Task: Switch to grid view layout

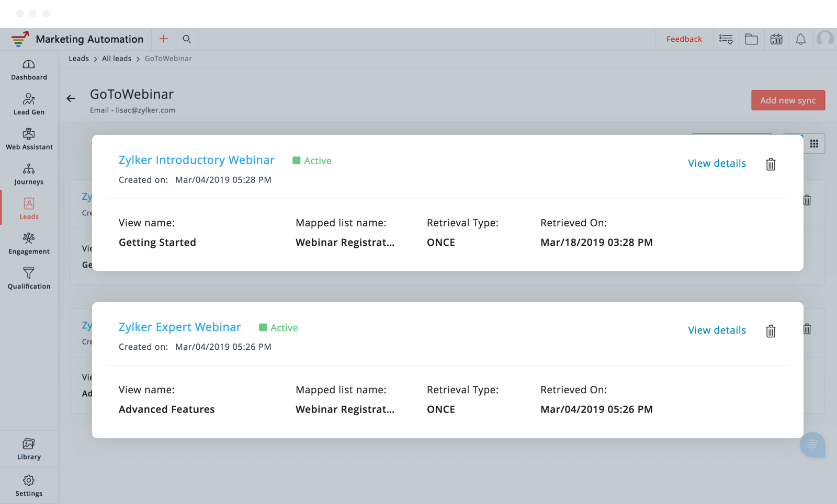Action: pos(814,144)
